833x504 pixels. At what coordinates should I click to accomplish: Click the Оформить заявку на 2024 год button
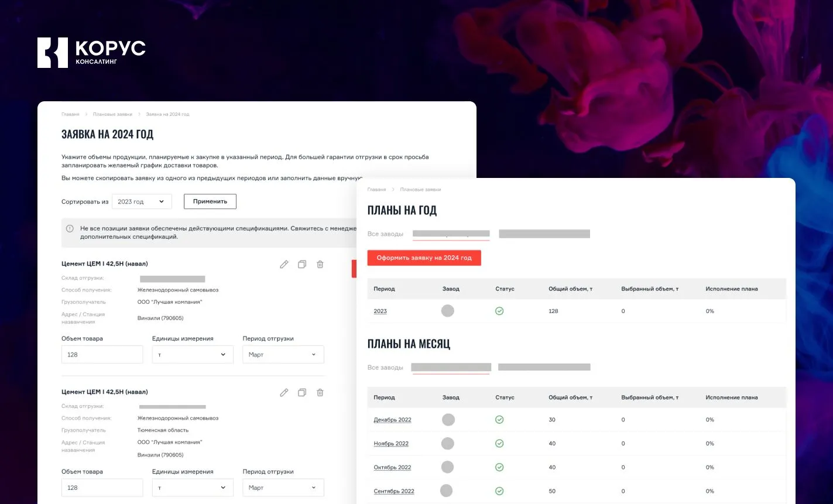(424, 258)
